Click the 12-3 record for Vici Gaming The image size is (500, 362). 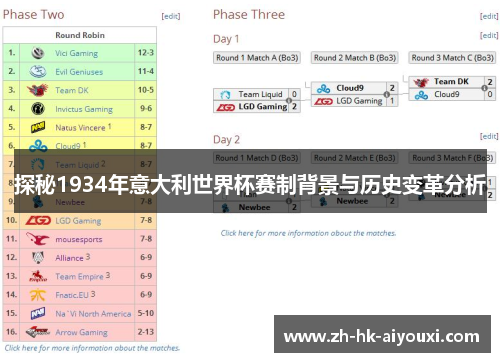pyautogui.click(x=146, y=53)
